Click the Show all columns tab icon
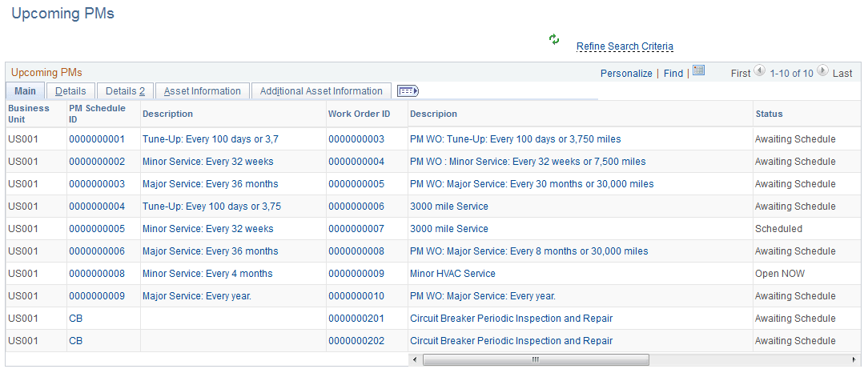868x373 pixels. point(408,90)
